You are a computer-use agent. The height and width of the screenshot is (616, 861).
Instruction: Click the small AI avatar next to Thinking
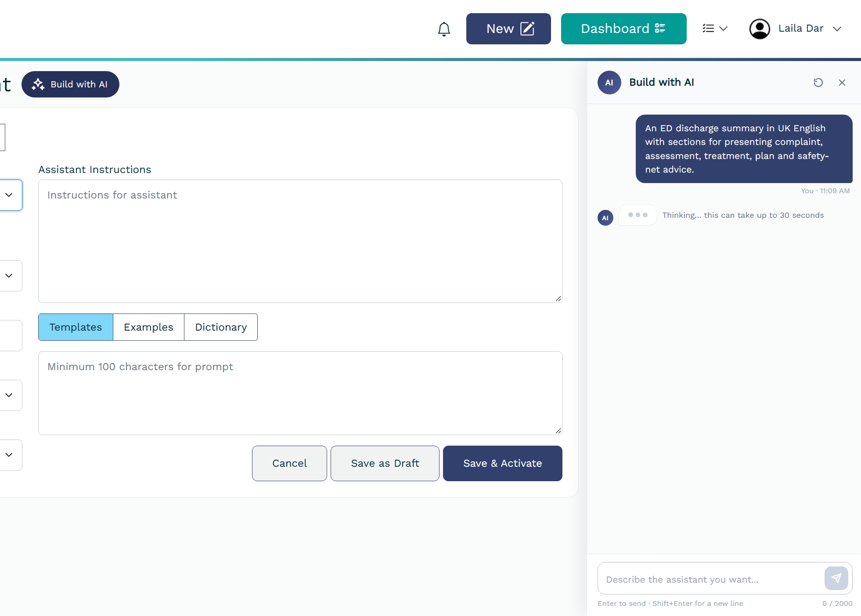pyautogui.click(x=605, y=218)
